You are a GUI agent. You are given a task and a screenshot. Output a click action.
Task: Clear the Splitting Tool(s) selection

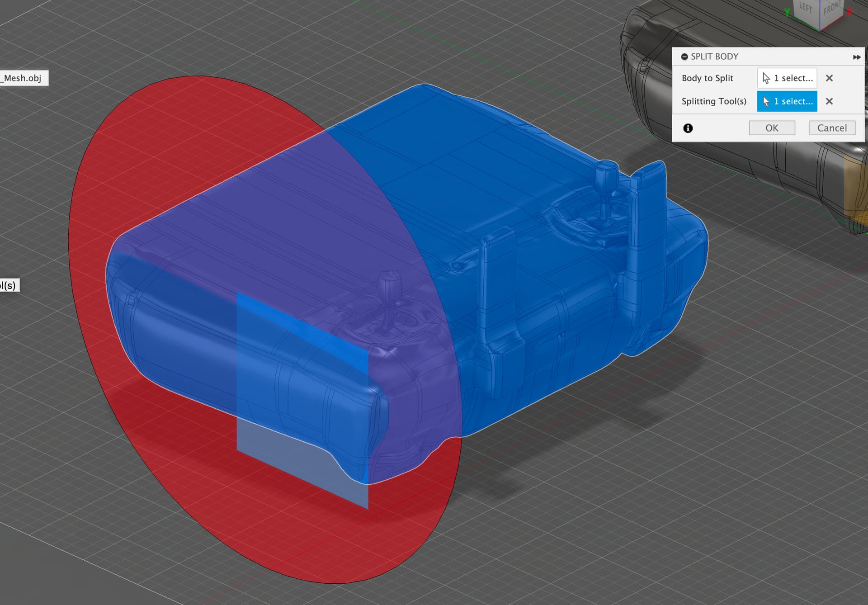tap(829, 101)
